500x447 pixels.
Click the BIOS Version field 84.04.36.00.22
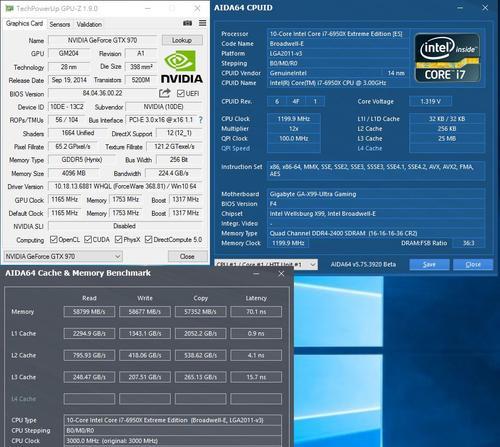point(102,93)
